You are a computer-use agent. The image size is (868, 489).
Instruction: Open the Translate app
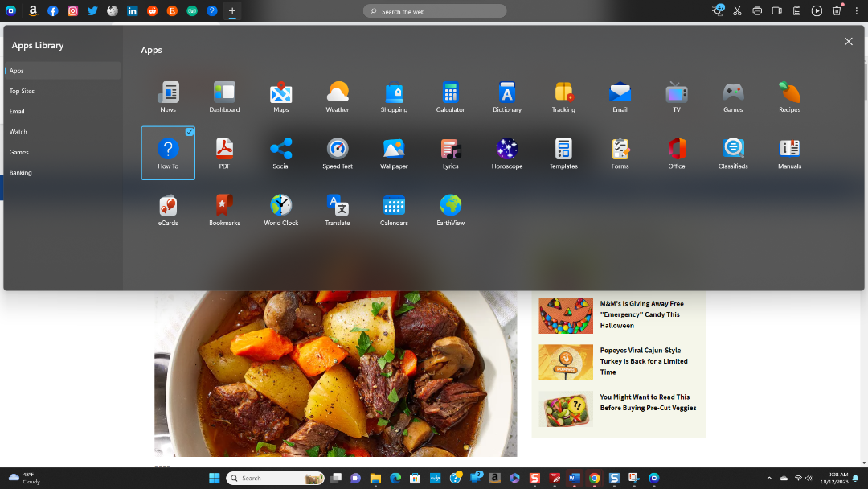(337, 208)
